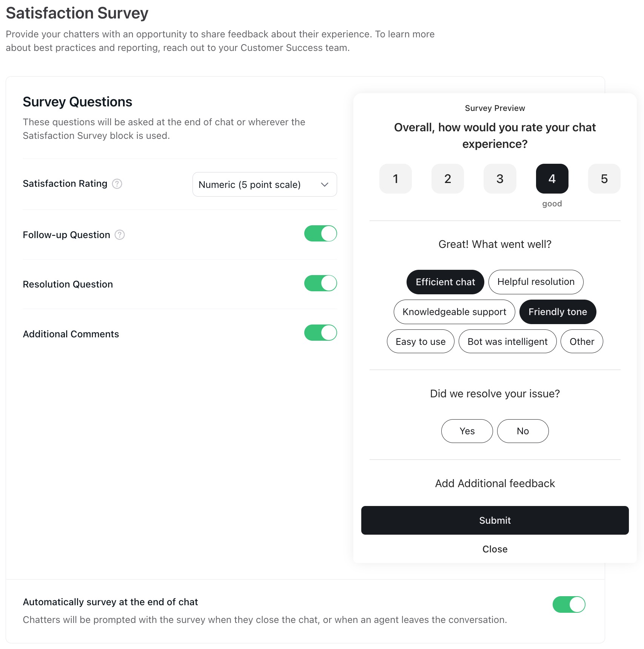Click help icon beside Follow-up Question

pos(120,235)
